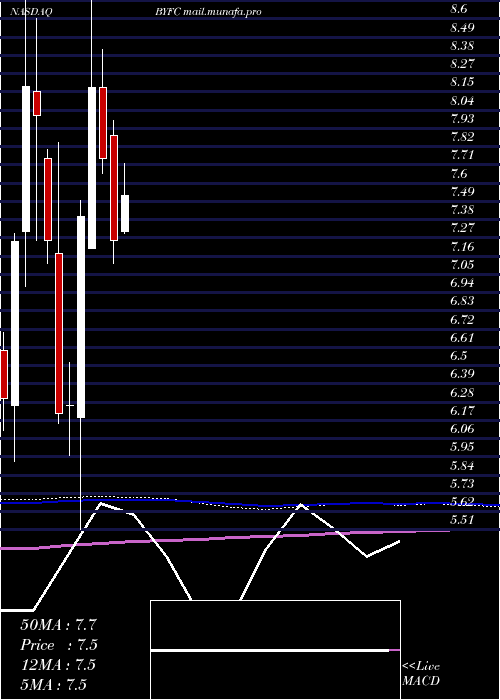
Task: Click the 8.27 price axis label
Action: [462, 64]
